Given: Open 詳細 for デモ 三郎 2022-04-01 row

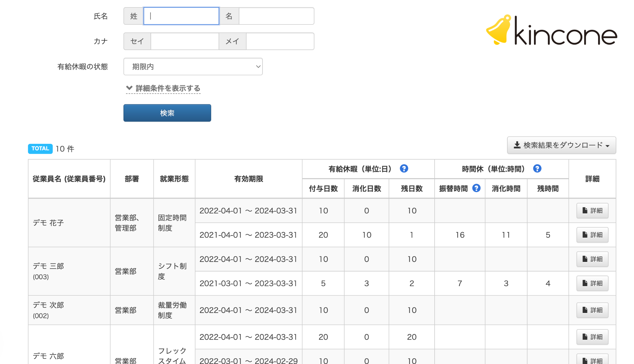Looking at the screenshot, I should click(592, 259).
